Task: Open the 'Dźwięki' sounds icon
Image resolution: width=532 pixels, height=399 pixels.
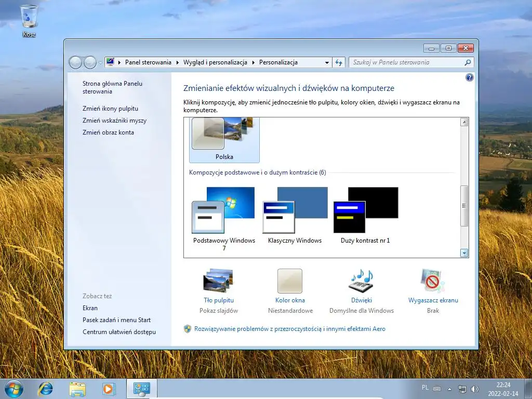Action: pos(362,281)
